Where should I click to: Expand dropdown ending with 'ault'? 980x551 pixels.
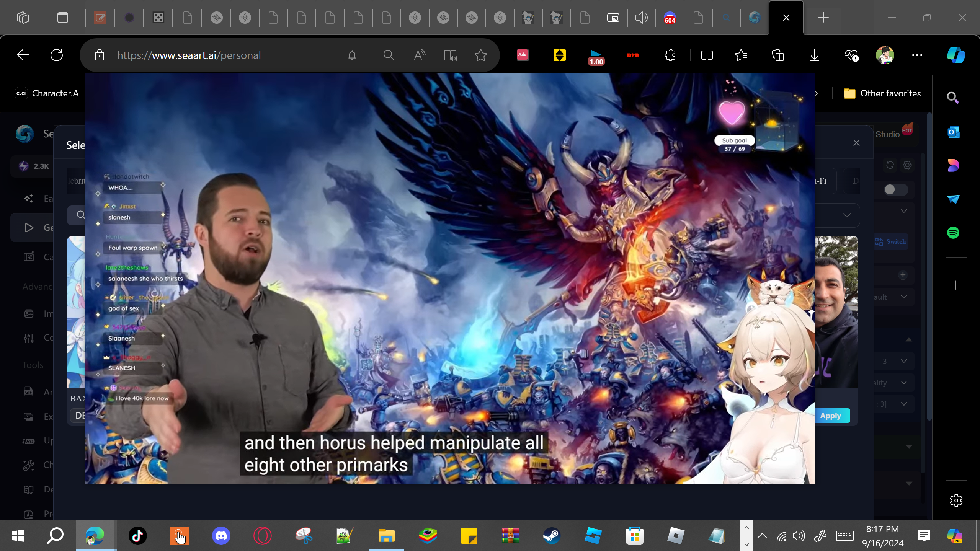(x=903, y=297)
